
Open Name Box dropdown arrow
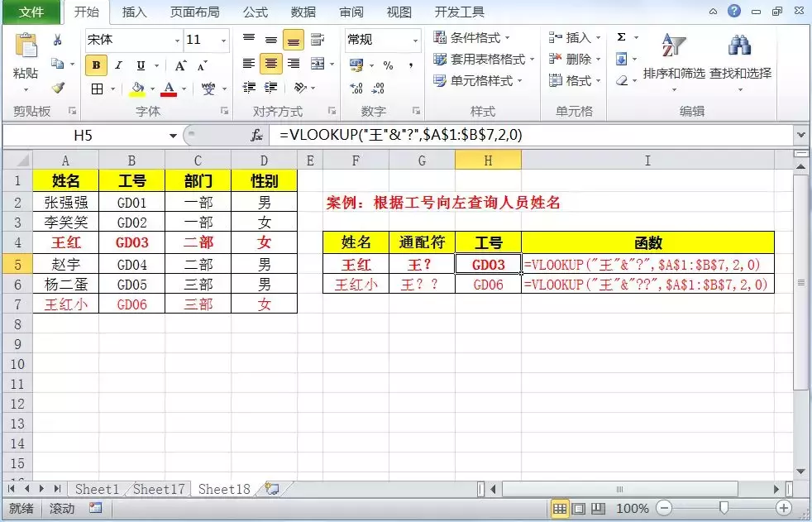pos(173,136)
